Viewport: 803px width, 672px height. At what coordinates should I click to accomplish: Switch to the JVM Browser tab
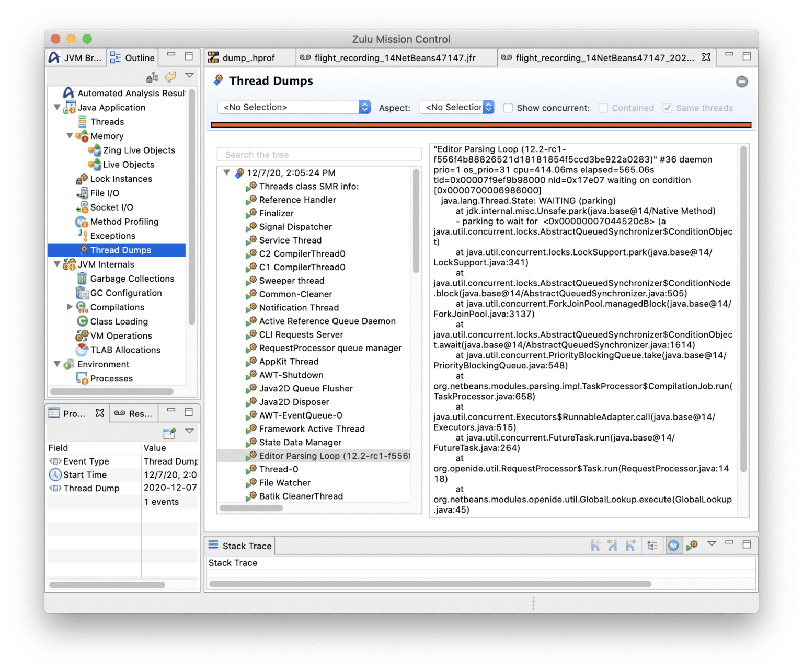click(76, 58)
